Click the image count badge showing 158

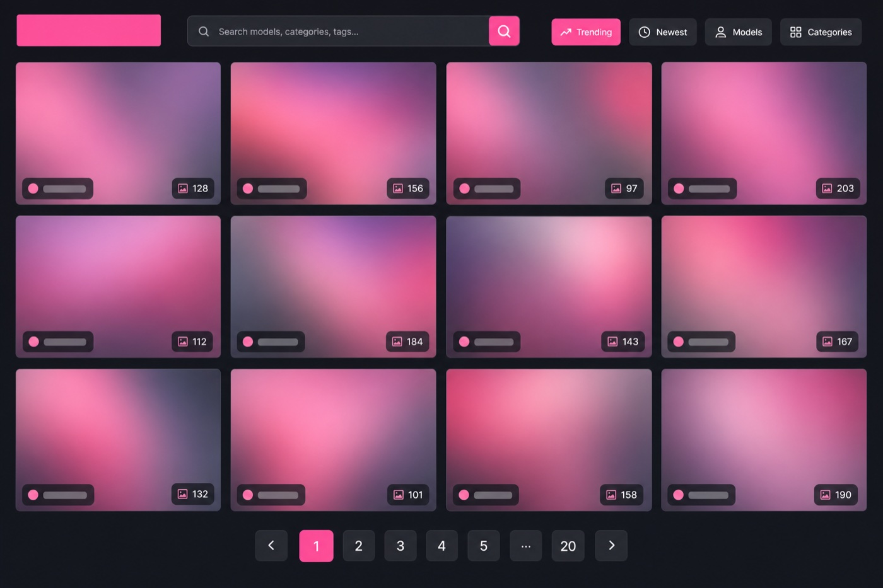point(622,495)
